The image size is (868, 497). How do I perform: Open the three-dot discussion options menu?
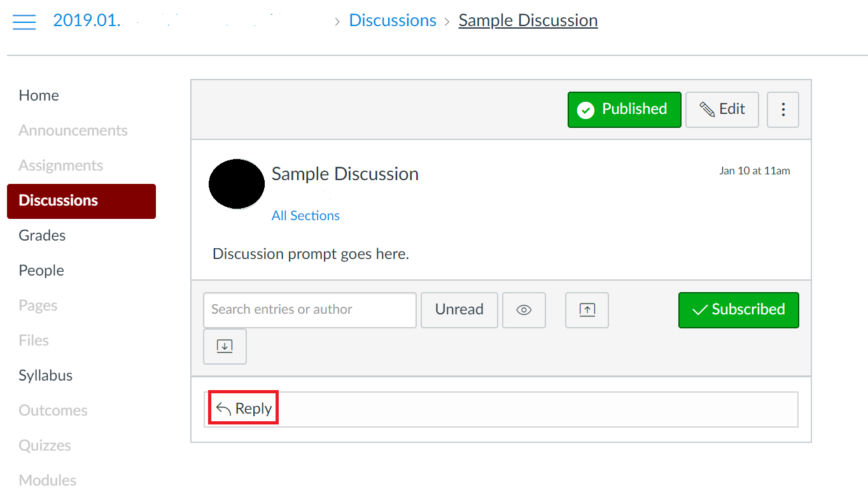click(783, 109)
